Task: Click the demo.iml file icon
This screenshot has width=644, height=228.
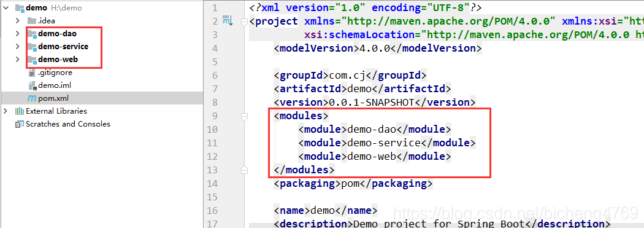Action: click(32, 86)
